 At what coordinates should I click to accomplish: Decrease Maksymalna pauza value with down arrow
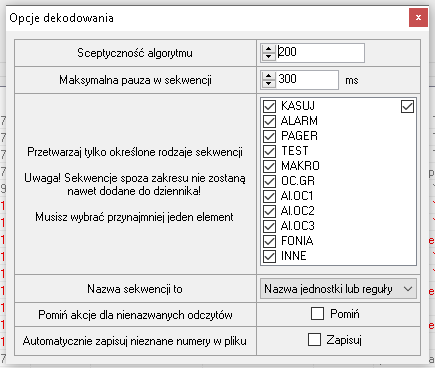tap(268, 83)
